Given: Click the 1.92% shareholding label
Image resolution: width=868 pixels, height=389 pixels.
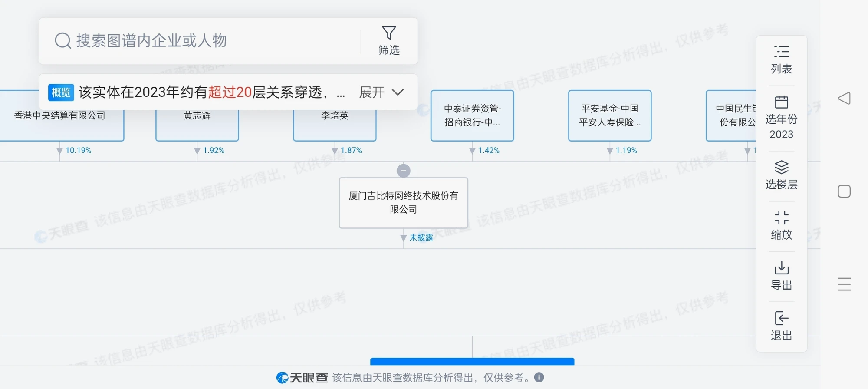Looking at the screenshot, I should 214,150.
